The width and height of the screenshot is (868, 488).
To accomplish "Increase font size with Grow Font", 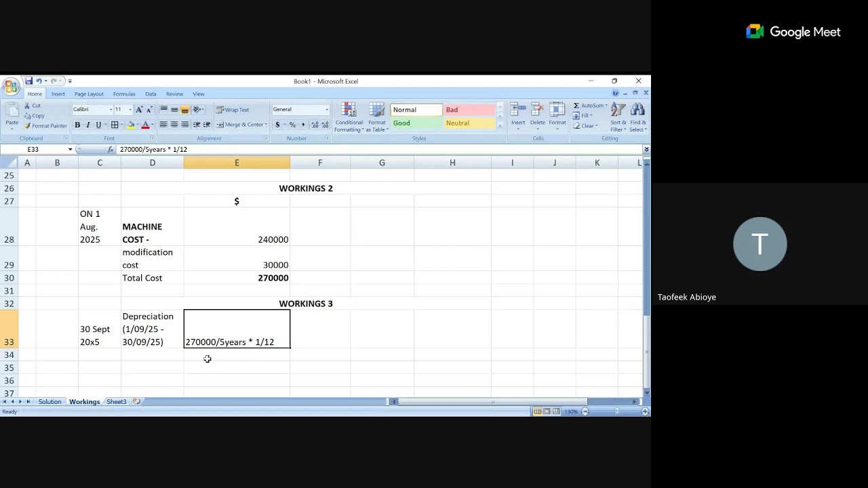I will pos(139,109).
